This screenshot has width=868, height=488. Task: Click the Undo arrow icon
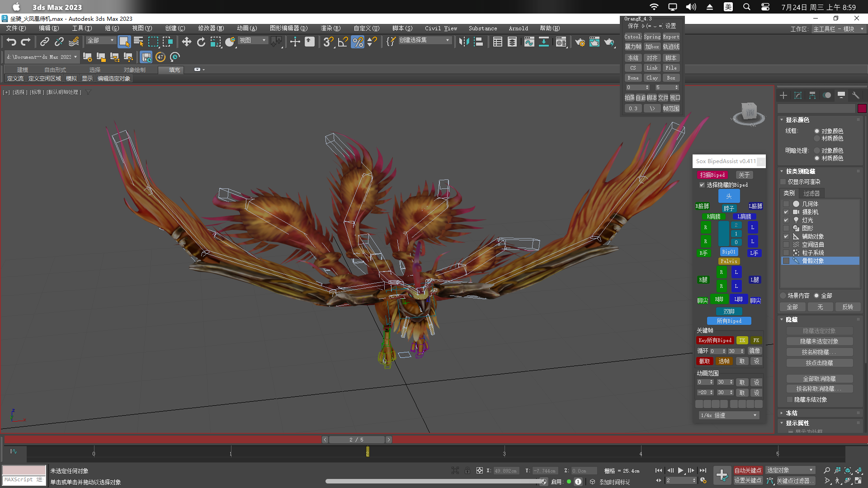(x=11, y=42)
